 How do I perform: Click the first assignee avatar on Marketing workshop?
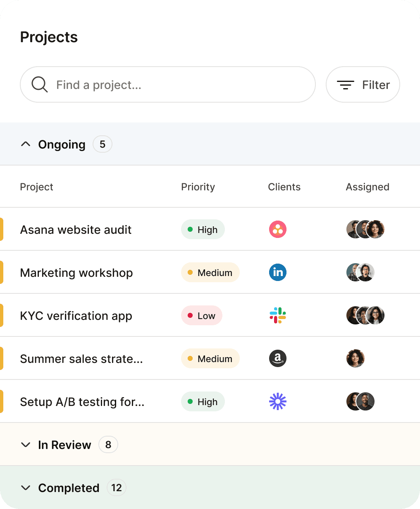352,272
